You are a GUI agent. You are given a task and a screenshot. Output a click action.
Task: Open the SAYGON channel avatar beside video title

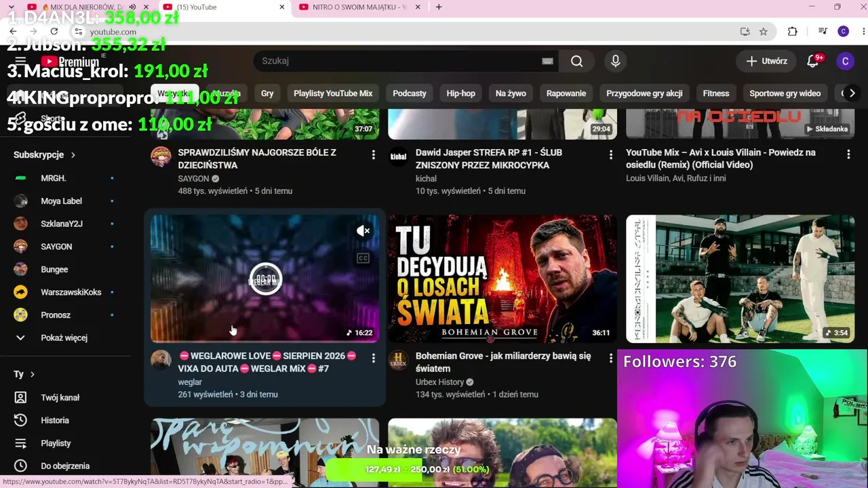click(x=161, y=157)
